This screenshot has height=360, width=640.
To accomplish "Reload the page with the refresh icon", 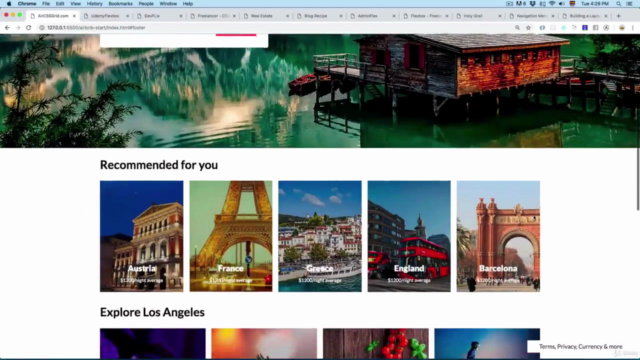I will [x=29, y=28].
